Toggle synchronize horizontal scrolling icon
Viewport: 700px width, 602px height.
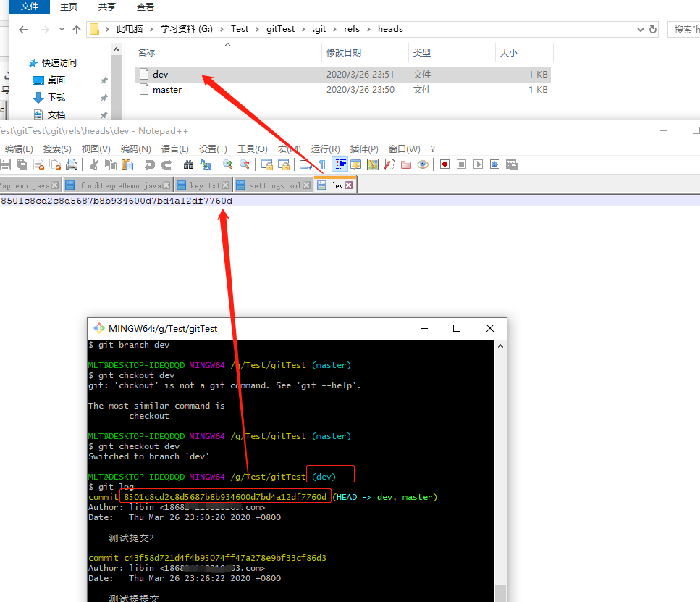(284, 164)
